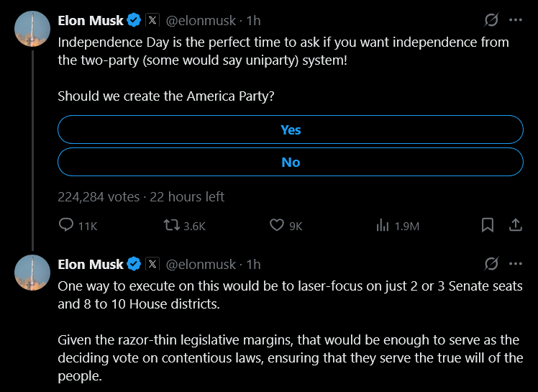Open more options on Senate seats post
Image resolution: width=538 pixels, height=392 pixels.
tap(515, 264)
